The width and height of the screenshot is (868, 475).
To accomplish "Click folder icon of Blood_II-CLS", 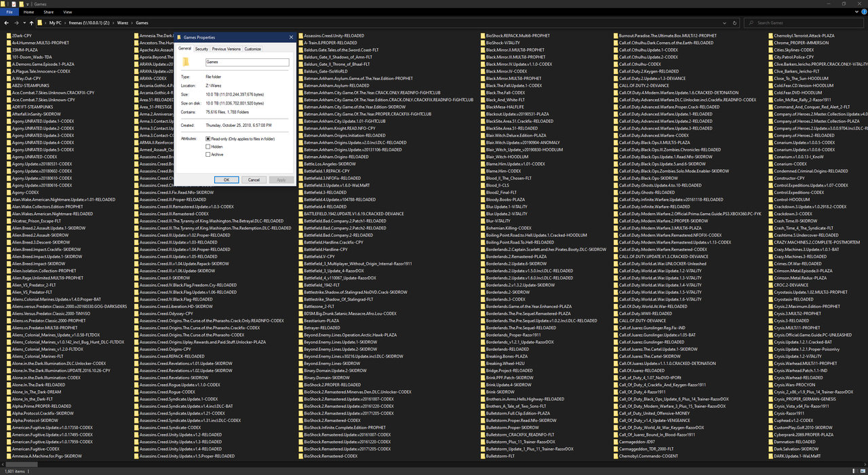I will tap(483, 185).
